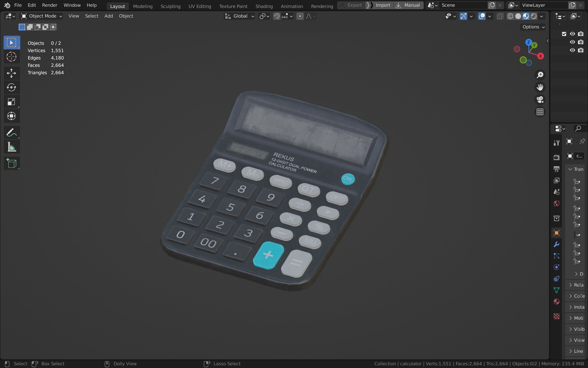This screenshot has width=588, height=368.
Task: Select the Transform tool
Action: [11, 116]
